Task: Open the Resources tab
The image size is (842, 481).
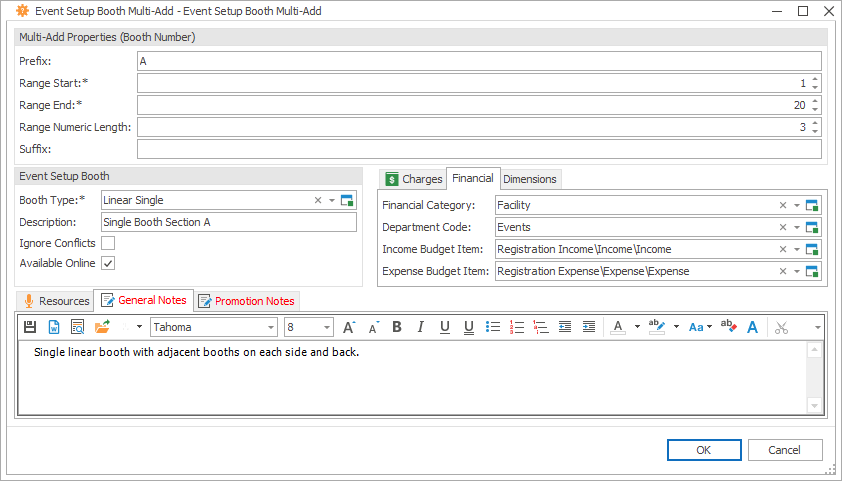Action: [x=56, y=301]
